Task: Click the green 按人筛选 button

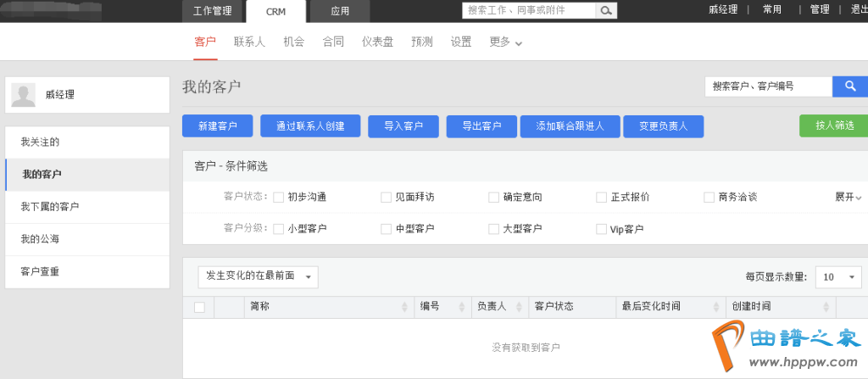Action: pos(833,125)
